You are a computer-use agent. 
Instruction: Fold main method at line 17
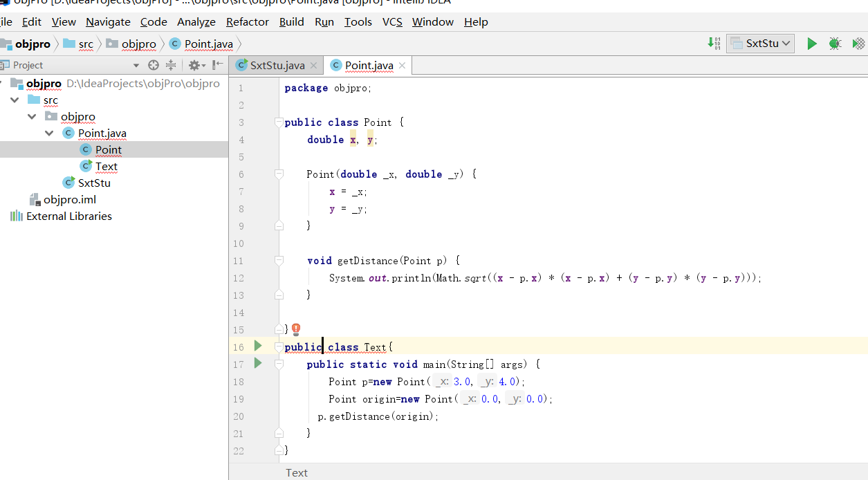tap(279, 364)
